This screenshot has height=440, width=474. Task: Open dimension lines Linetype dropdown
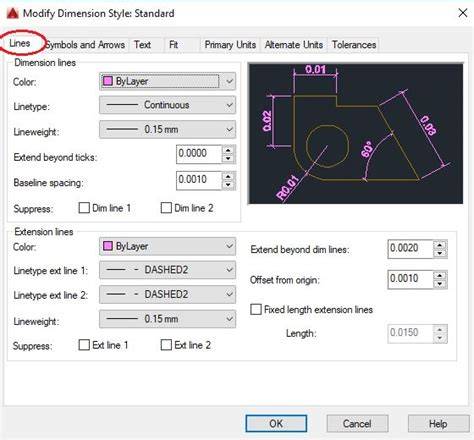167,105
